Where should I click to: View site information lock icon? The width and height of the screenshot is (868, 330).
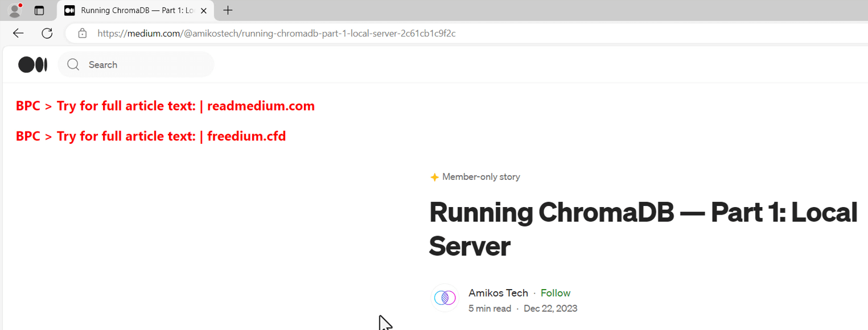(x=83, y=34)
